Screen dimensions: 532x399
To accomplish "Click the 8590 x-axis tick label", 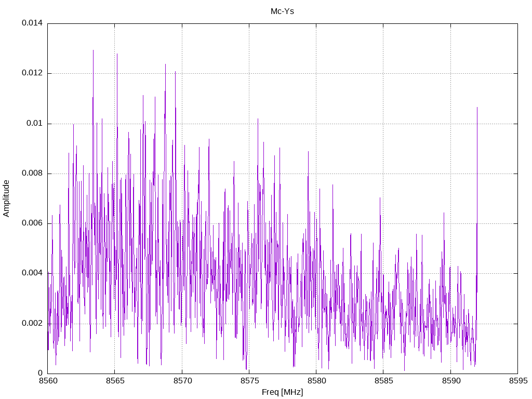I will 451,381.
